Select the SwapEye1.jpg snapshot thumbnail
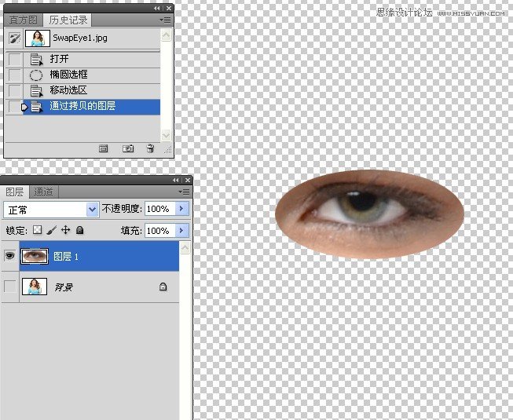Screen dimensions: 513x420 (x=38, y=38)
